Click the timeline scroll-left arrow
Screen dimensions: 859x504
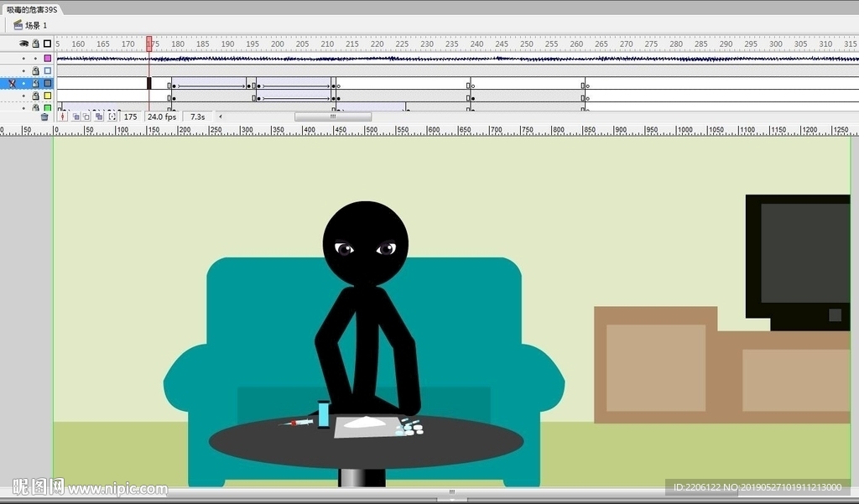point(221,117)
